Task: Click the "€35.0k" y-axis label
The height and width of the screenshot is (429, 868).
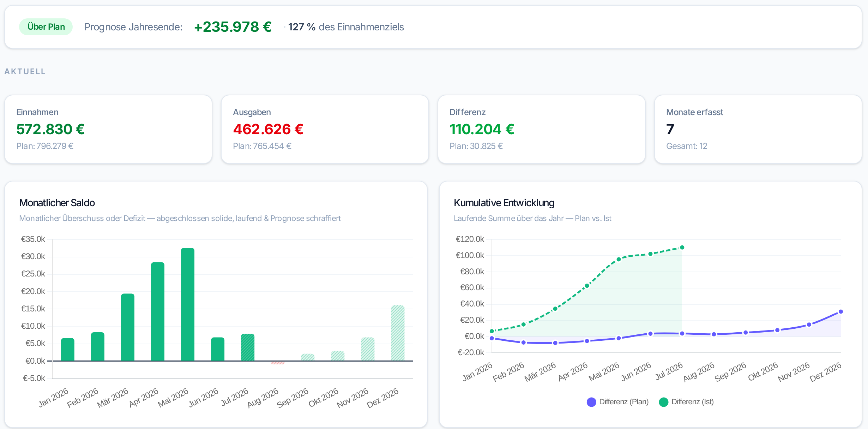Action: [x=33, y=239]
